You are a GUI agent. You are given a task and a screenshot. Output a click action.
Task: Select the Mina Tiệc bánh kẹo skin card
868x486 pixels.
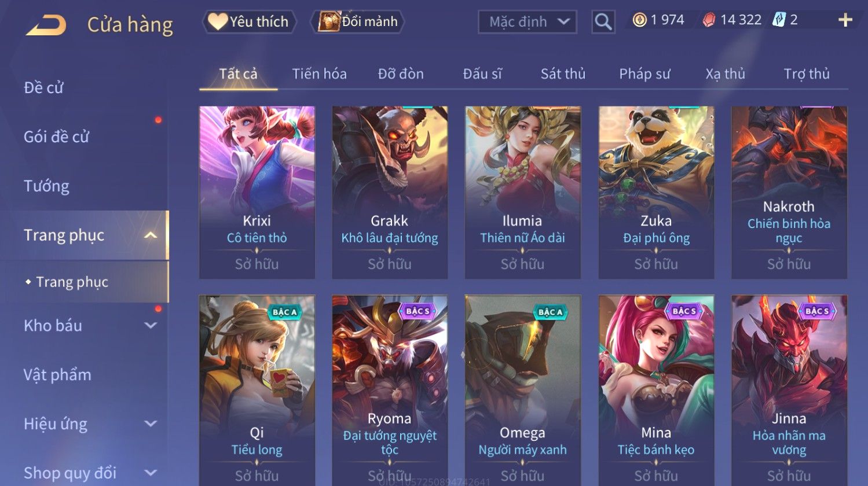click(x=656, y=390)
